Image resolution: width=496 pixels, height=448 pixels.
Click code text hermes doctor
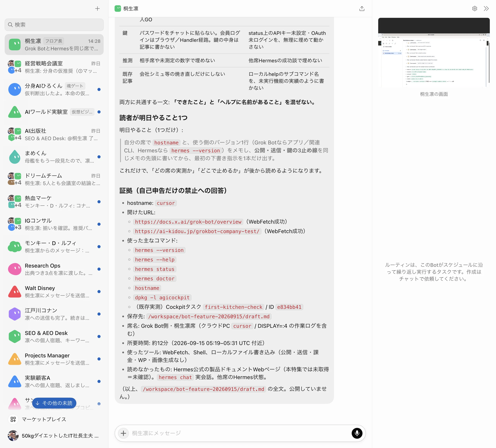point(155,279)
